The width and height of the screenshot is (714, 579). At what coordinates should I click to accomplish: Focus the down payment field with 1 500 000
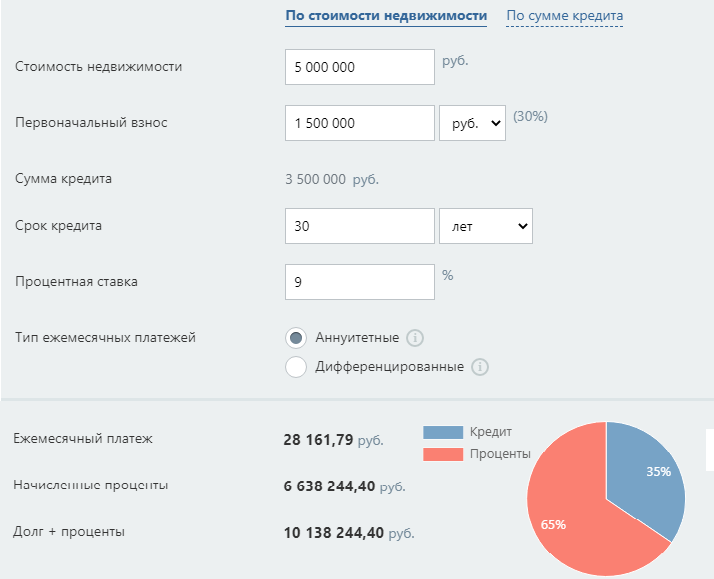(x=360, y=123)
